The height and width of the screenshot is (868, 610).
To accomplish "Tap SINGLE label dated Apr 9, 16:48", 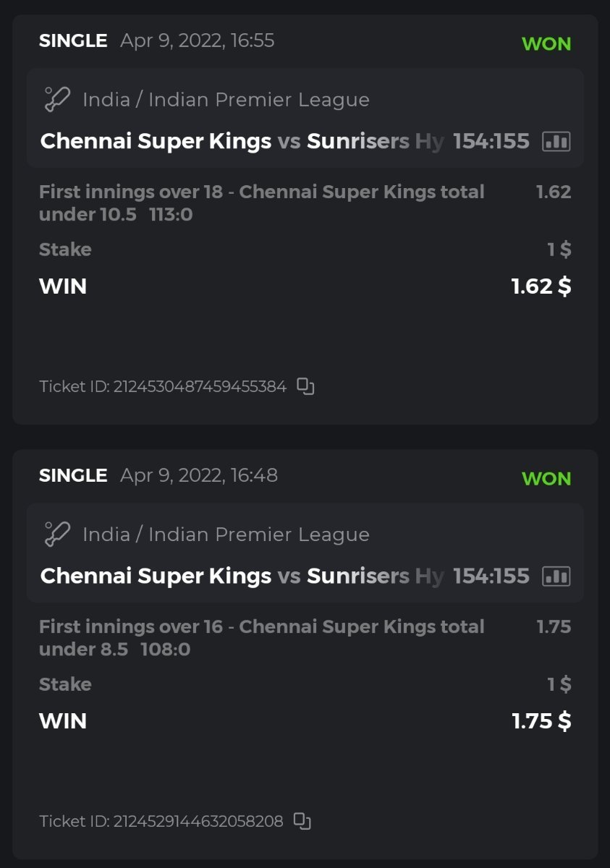I will 73,475.
